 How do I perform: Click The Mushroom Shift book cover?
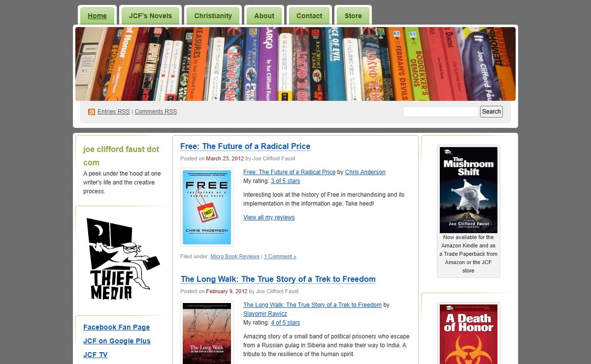(x=468, y=190)
